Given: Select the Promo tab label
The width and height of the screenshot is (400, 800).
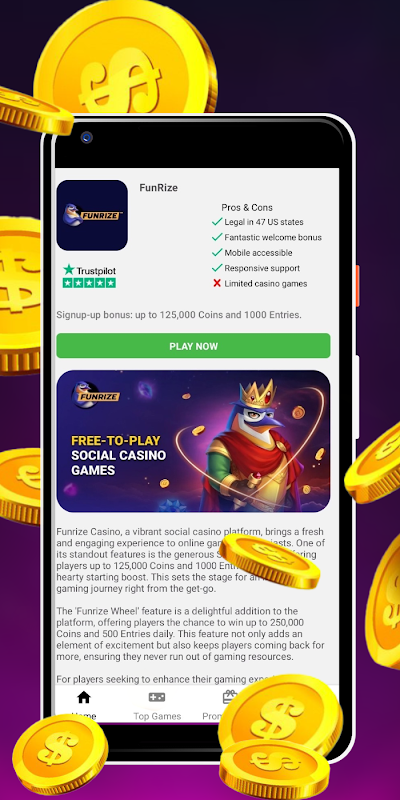Looking at the screenshot, I should tap(214, 716).
